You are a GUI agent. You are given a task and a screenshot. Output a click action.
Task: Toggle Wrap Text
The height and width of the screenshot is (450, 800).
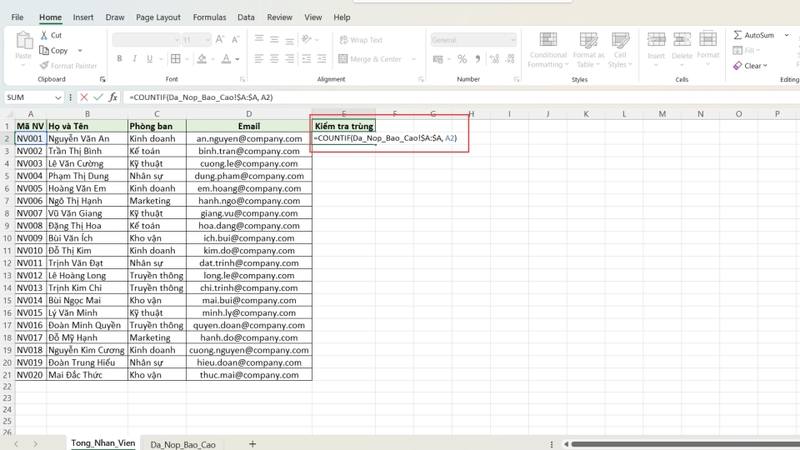pos(361,40)
